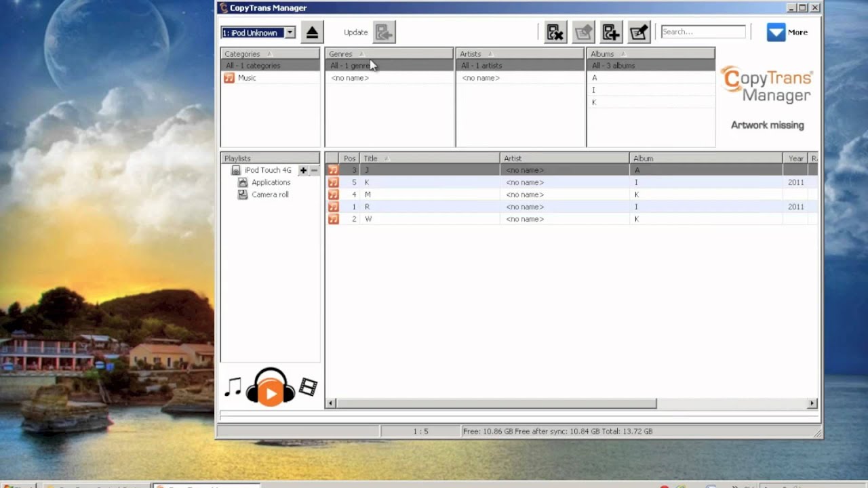Select All - 1 genres row
Screen dimensions: 868x488
[389, 66]
